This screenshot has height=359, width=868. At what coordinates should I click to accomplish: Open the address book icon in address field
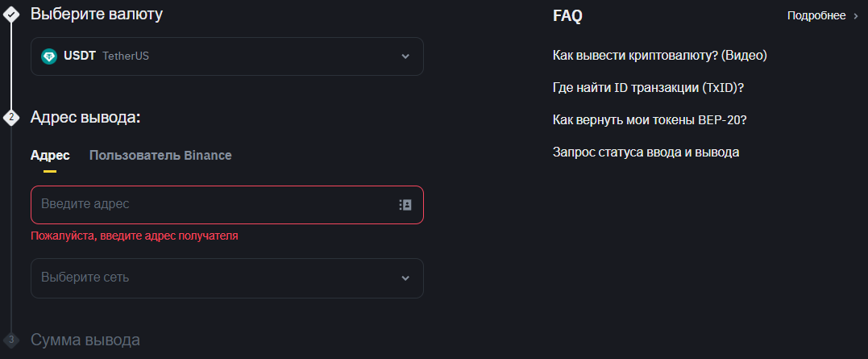pyautogui.click(x=405, y=205)
